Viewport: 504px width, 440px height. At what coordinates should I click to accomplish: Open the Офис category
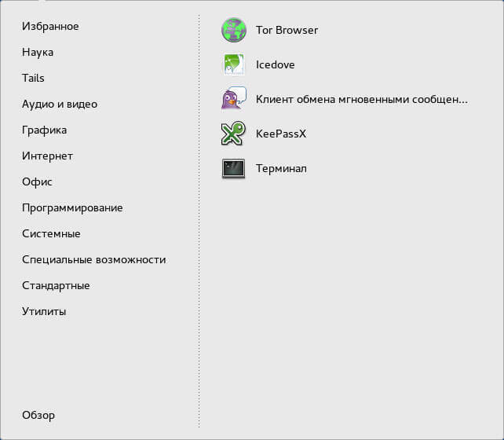[x=37, y=182]
